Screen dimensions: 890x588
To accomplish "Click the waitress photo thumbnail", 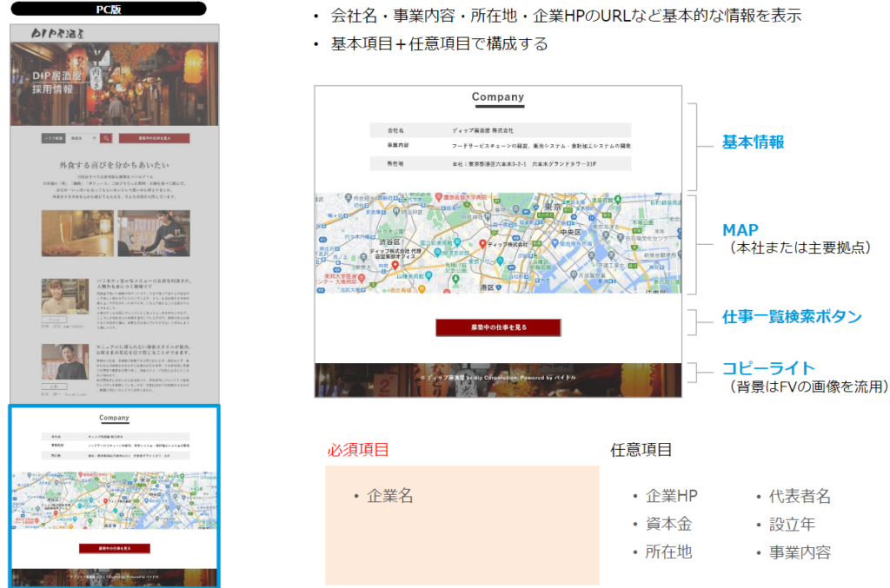I will (153, 233).
